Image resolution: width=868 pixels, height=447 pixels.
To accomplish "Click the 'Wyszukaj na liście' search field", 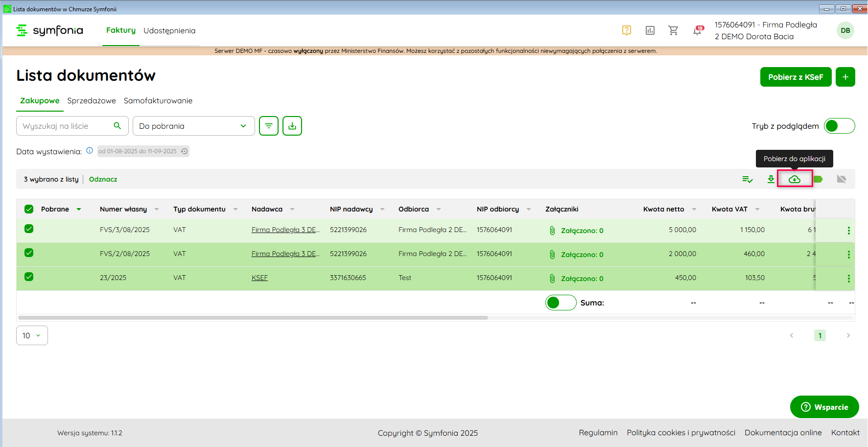I will point(66,126).
